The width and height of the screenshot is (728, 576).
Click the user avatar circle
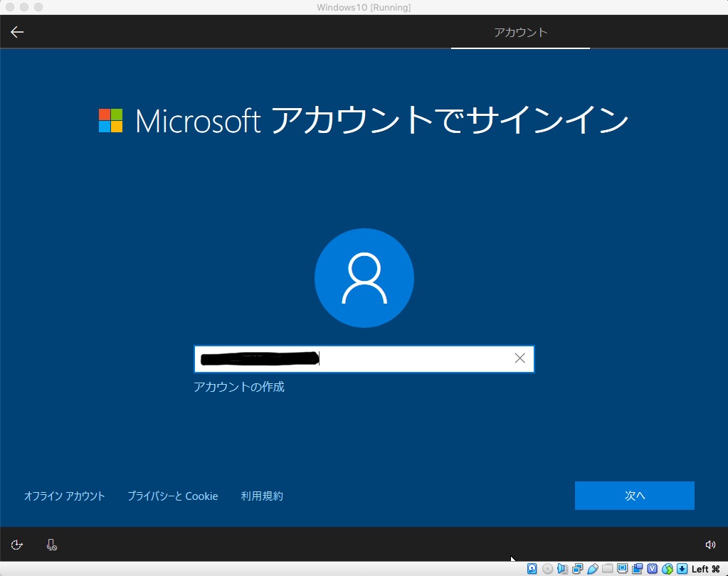point(364,278)
